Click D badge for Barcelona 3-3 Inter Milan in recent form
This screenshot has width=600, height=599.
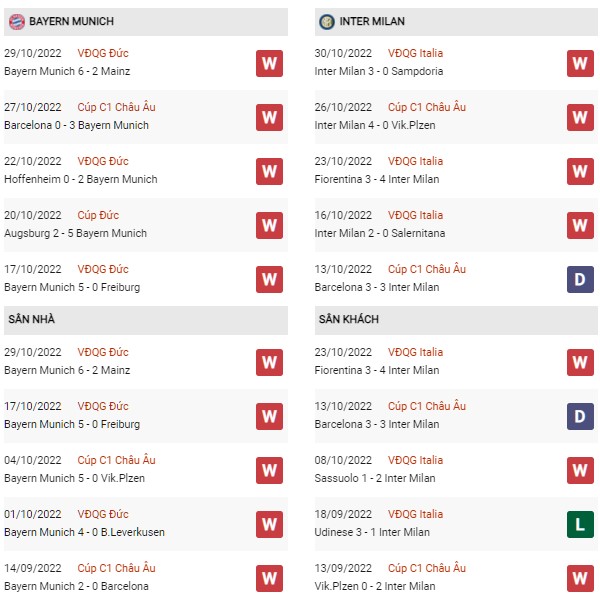(x=580, y=279)
